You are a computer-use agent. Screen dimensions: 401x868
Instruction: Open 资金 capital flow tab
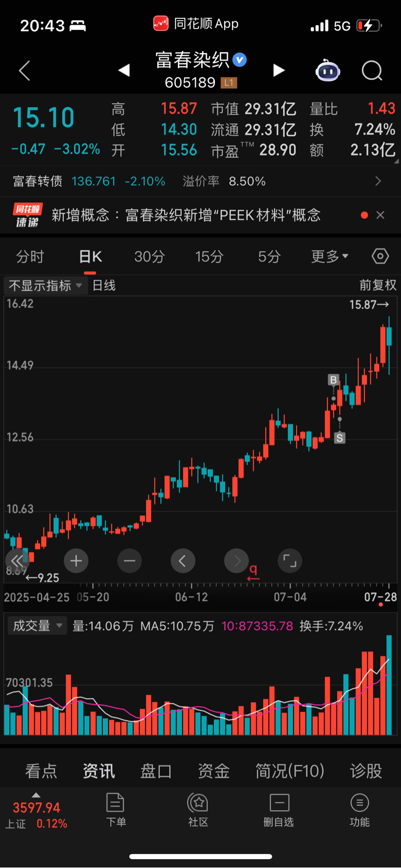point(214,771)
